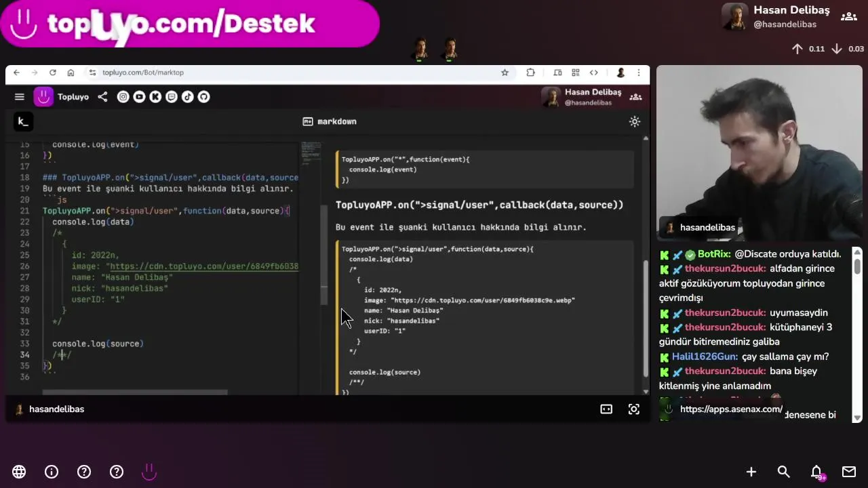This screenshot has width=868, height=488.
Task: Open the browser home page
Action: [71, 73]
